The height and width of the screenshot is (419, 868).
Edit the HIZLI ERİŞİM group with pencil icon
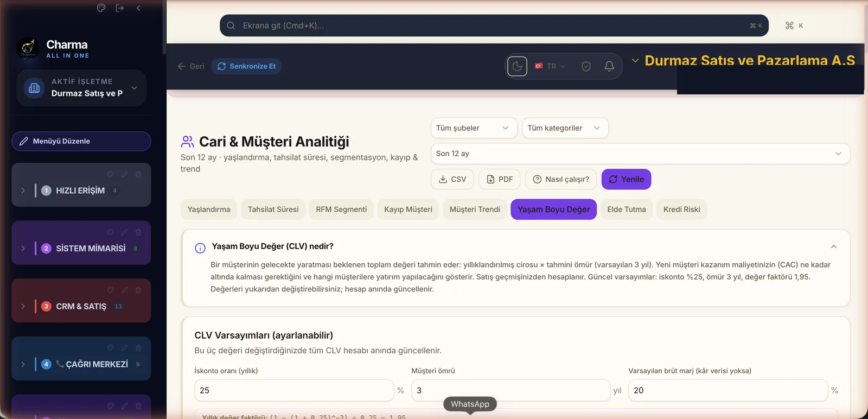tap(124, 174)
